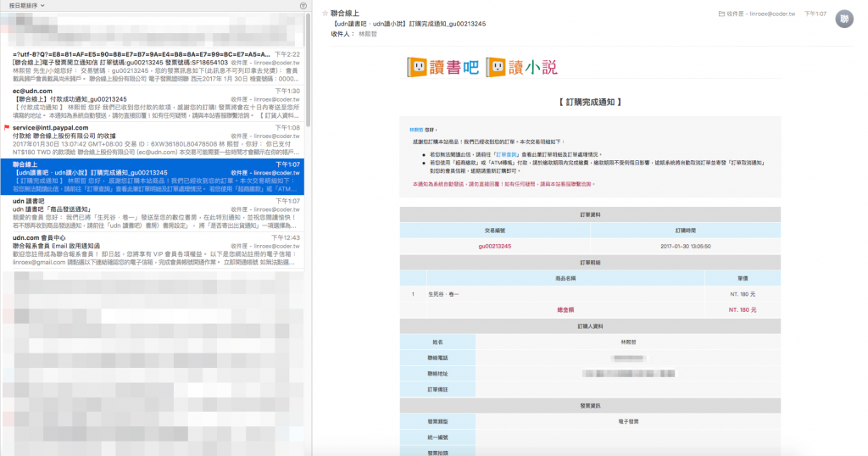The height and width of the screenshot is (456, 868).
Task: Open the 電子發票開立通知信 message at 下午2:22
Action: (x=153, y=67)
